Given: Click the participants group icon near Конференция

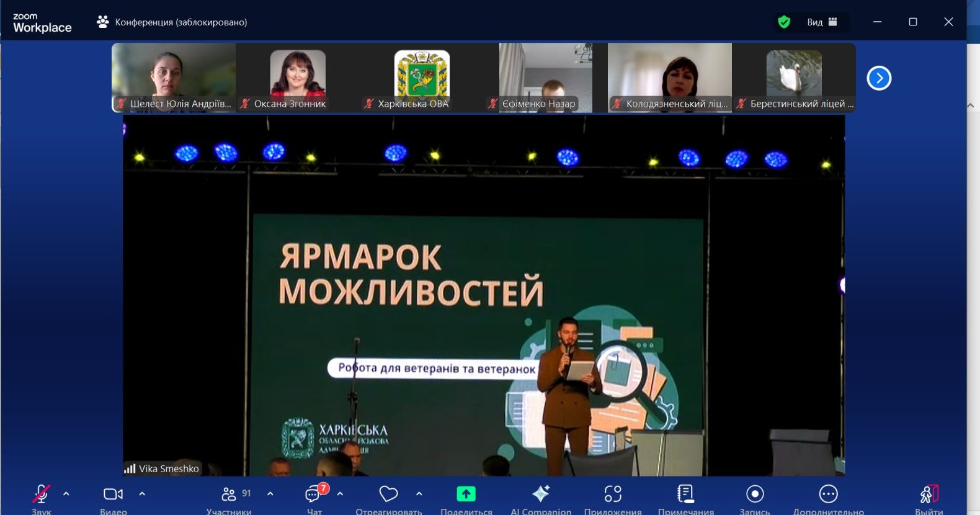Looking at the screenshot, I should pos(103,22).
